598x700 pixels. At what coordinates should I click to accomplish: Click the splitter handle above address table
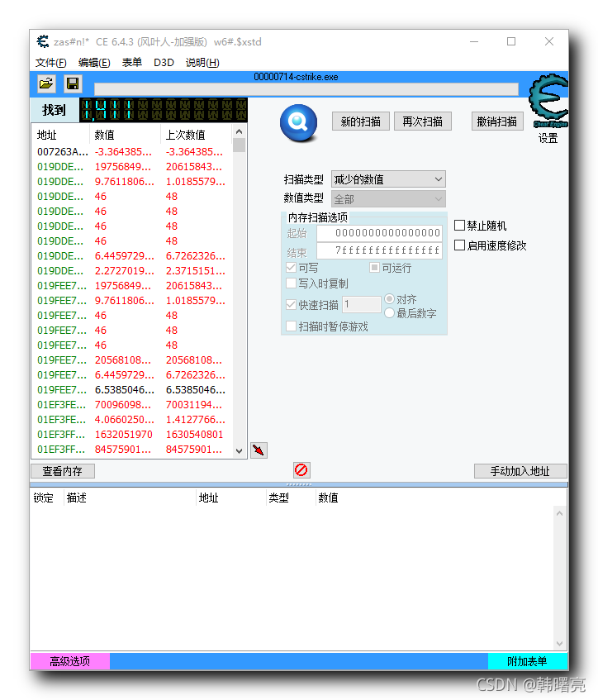(298, 484)
